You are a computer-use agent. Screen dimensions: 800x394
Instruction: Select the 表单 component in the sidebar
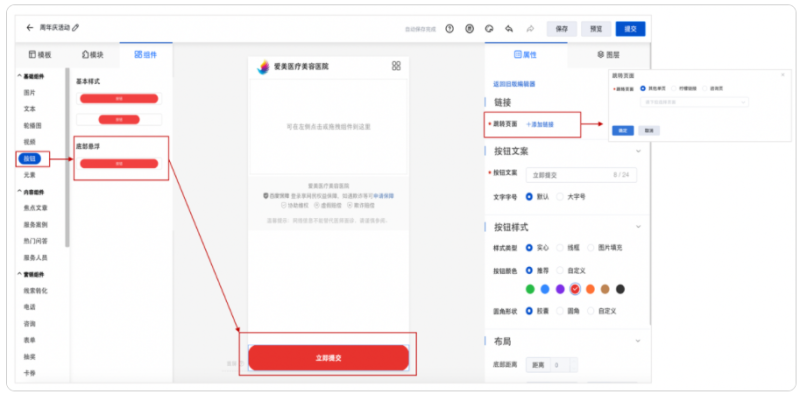[x=30, y=340]
